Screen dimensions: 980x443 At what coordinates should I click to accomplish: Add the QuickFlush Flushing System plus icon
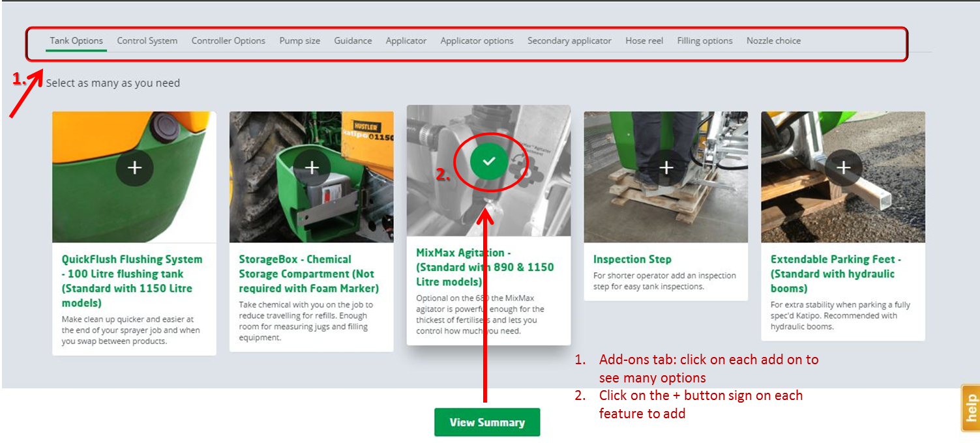point(134,168)
